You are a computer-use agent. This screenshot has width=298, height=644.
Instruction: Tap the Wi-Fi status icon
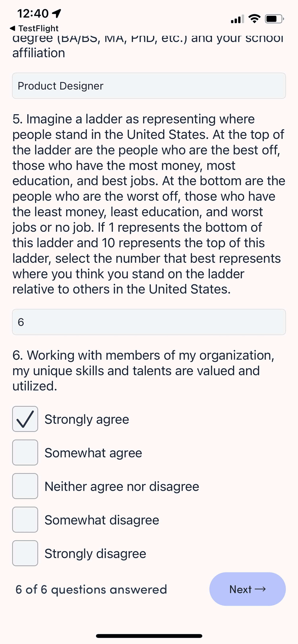click(x=254, y=19)
